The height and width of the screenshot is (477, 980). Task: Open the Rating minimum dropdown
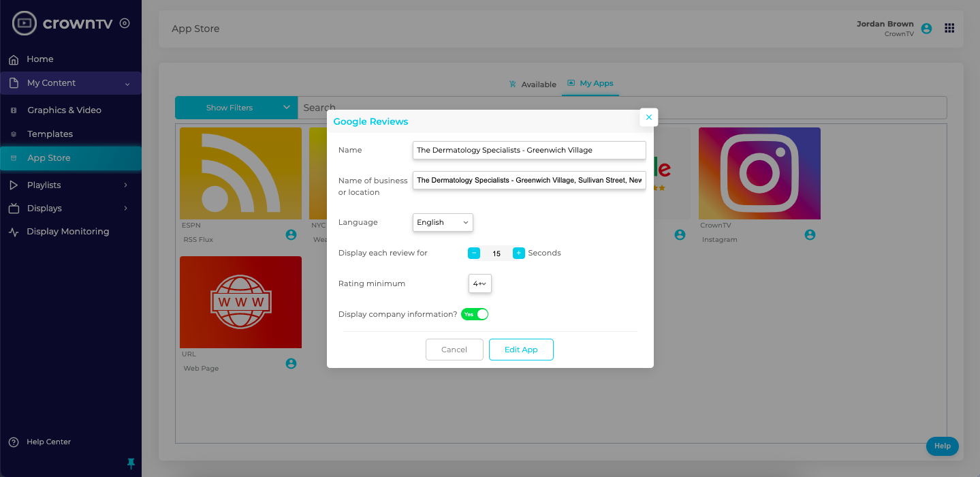click(480, 283)
